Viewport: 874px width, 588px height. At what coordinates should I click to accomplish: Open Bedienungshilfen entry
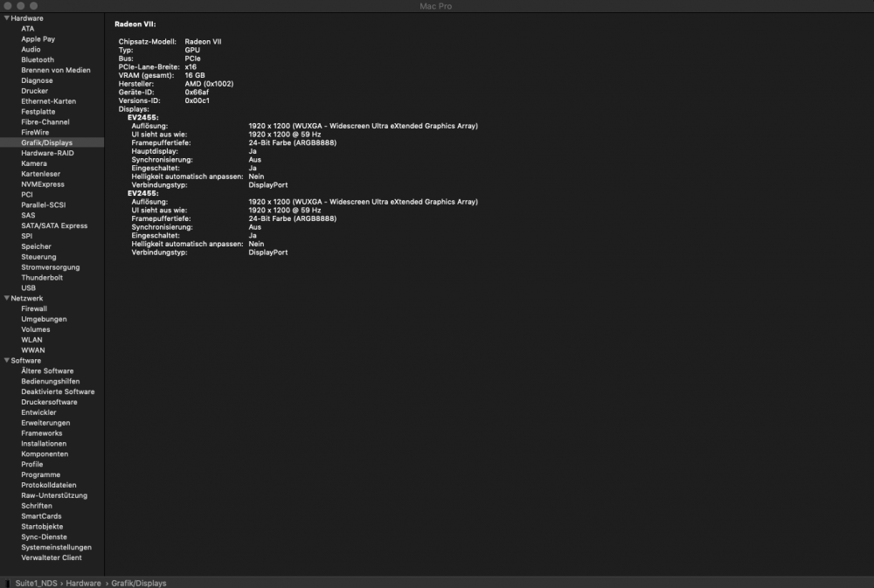(x=50, y=381)
